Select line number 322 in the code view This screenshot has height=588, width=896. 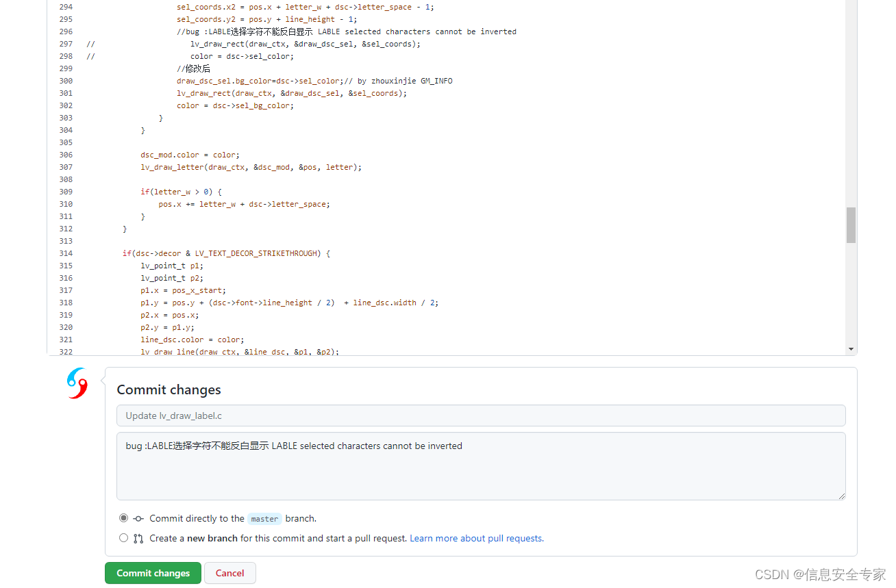[x=65, y=352]
